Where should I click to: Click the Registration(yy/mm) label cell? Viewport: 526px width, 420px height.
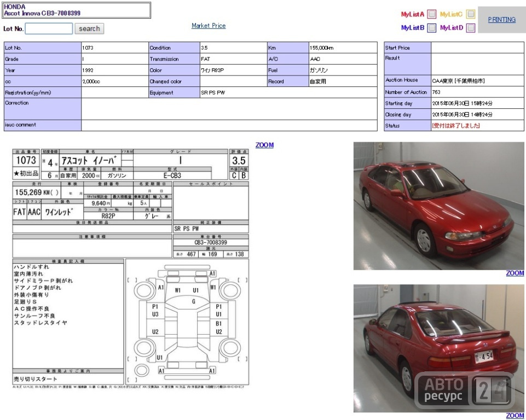(42, 92)
